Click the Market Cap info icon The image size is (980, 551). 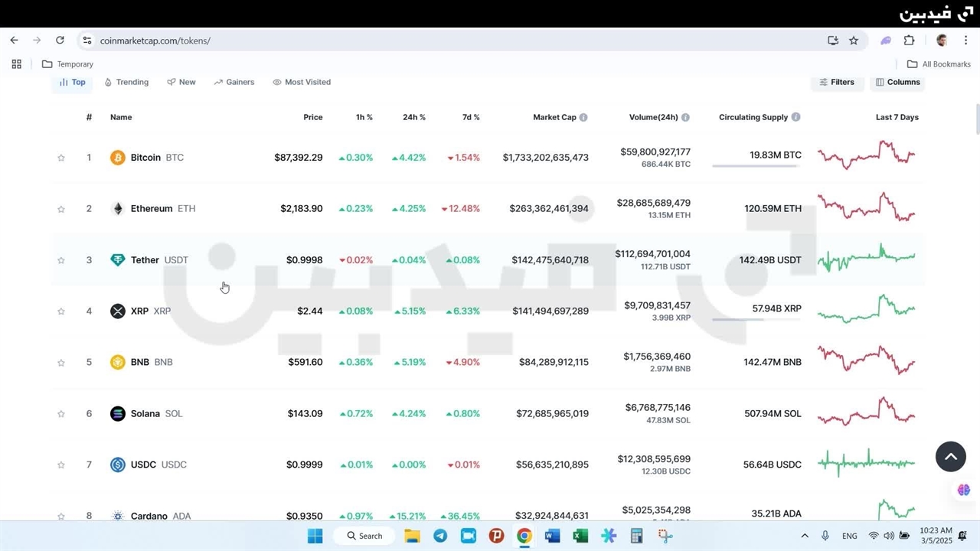point(583,118)
